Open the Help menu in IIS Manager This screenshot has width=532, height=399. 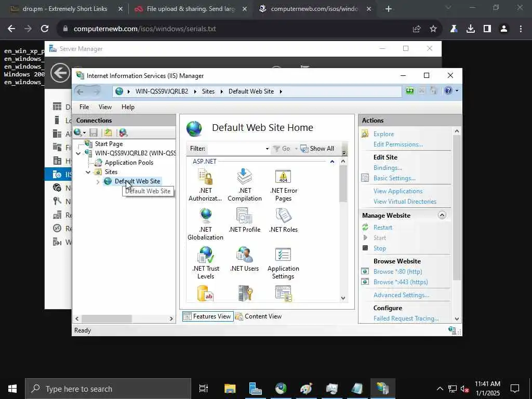(x=128, y=107)
